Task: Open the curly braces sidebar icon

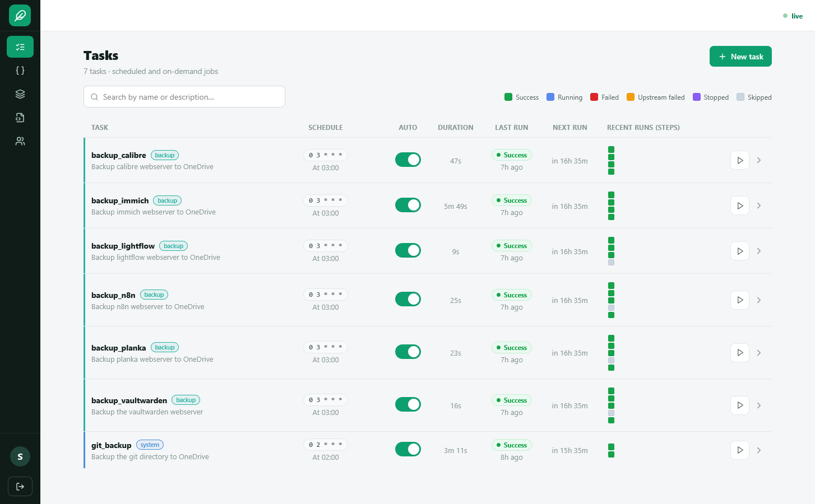Action: click(20, 71)
